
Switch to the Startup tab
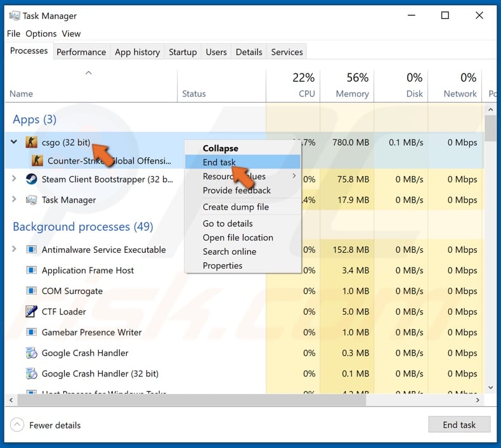(183, 52)
